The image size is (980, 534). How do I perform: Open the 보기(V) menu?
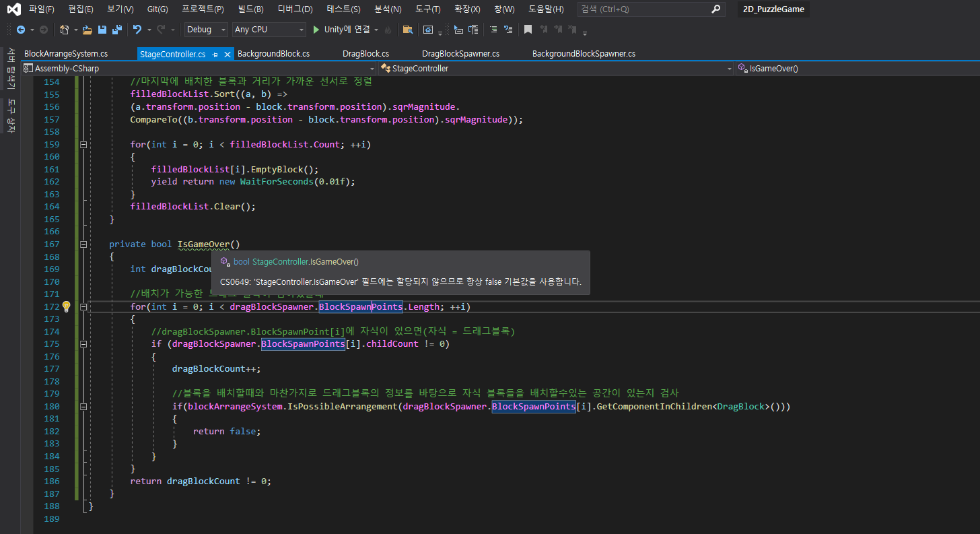[120, 9]
